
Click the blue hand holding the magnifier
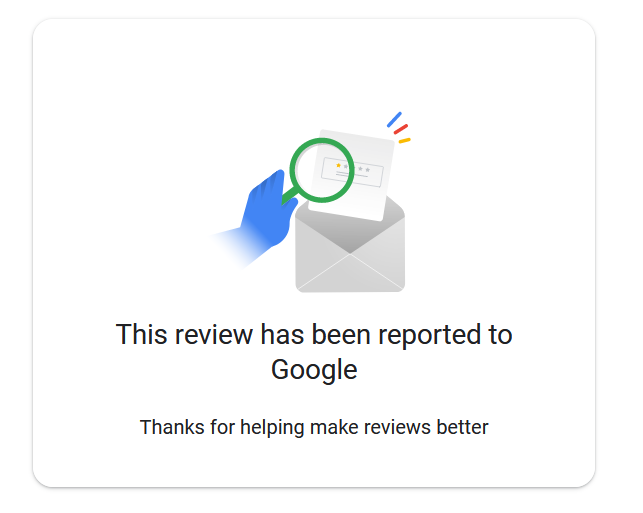pyautogui.click(x=267, y=210)
